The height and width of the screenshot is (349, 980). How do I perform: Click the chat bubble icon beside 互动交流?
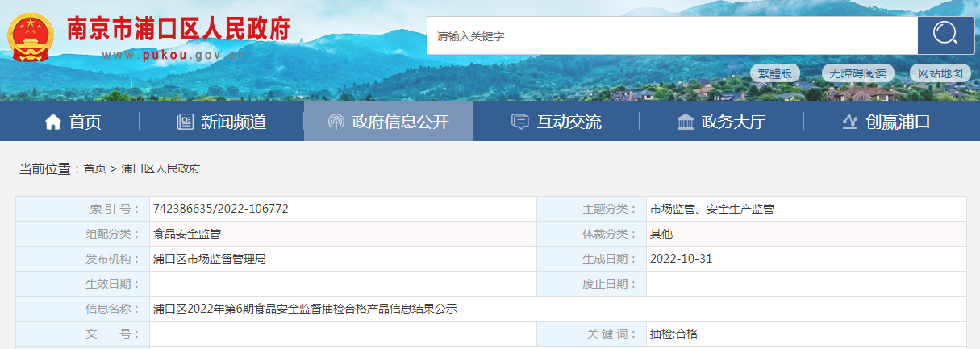click(x=520, y=123)
